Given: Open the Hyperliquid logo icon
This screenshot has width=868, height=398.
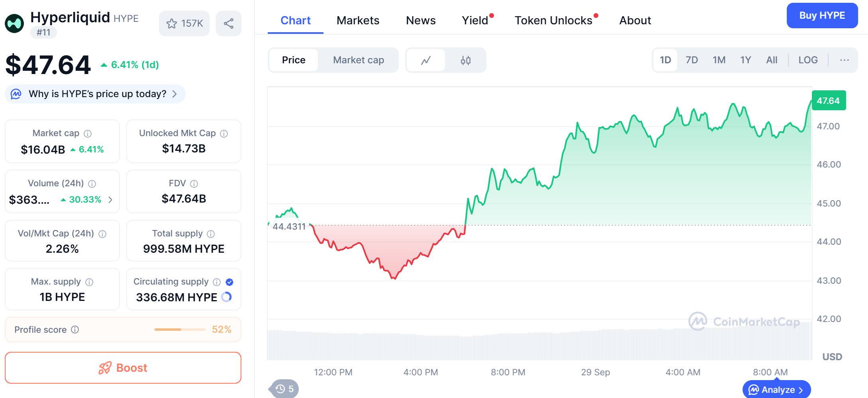Looking at the screenshot, I should click(14, 23).
